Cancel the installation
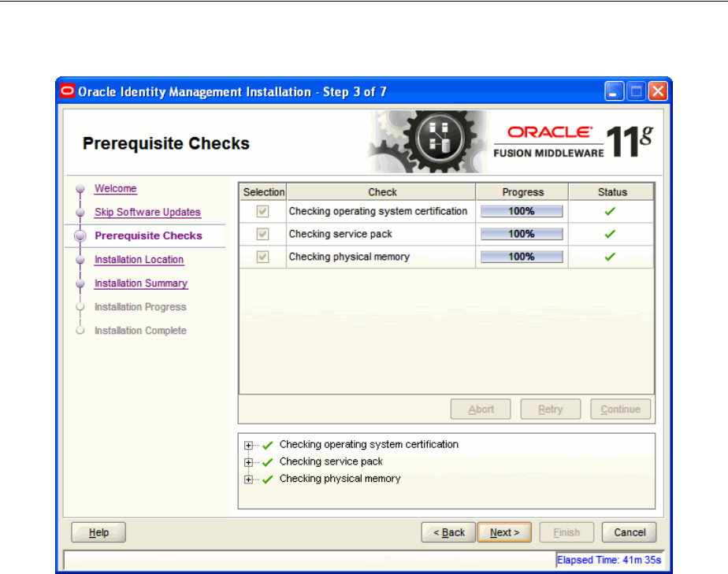Image resolution: width=728 pixels, height=574 pixels. [629, 532]
